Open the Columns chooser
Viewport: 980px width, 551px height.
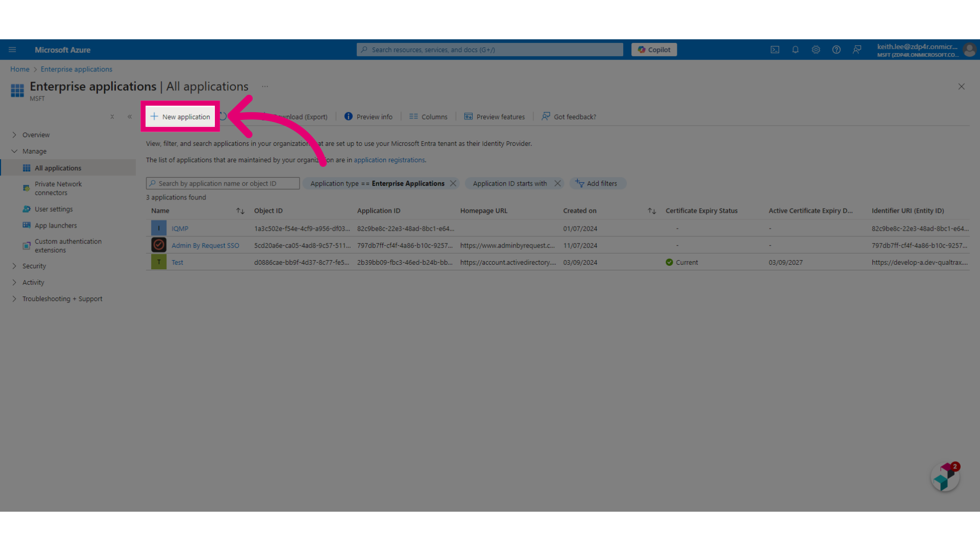tap(428, 117)
